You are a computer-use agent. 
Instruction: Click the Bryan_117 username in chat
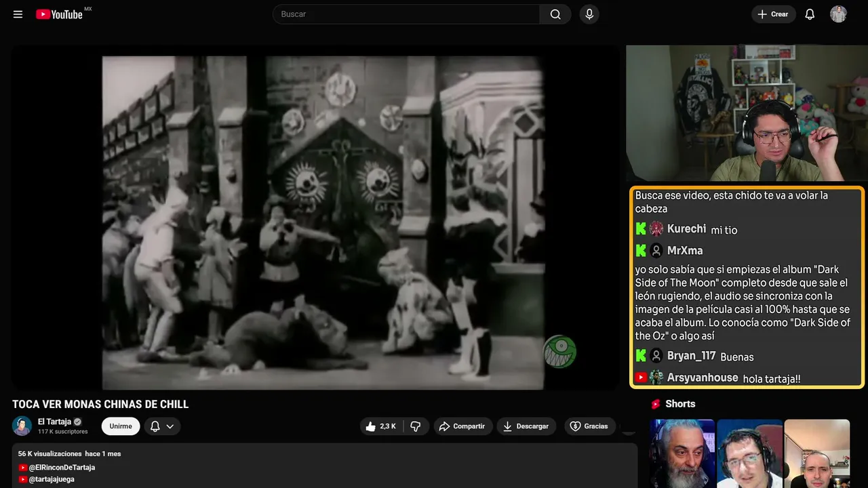point(691,356)
